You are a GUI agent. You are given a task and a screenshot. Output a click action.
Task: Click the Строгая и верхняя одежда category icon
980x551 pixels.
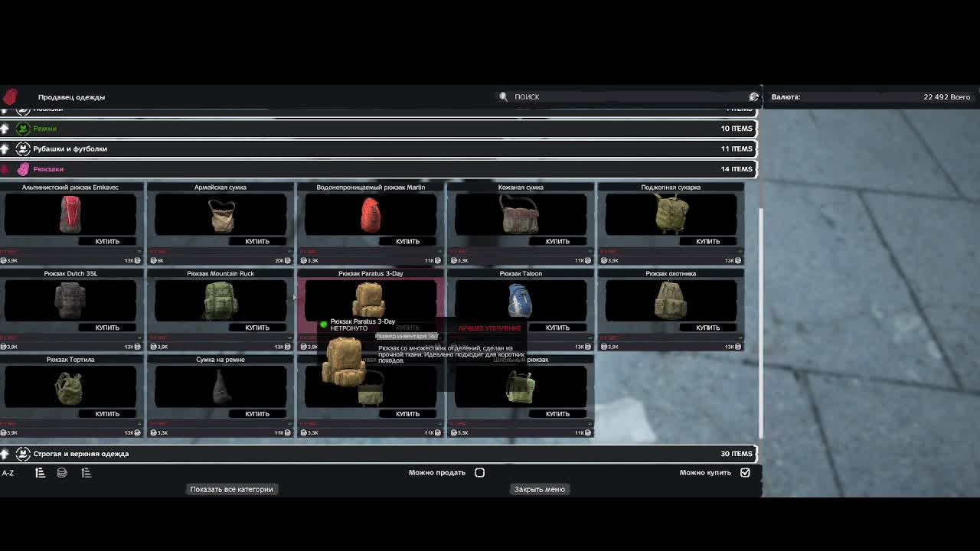[23, 454]
